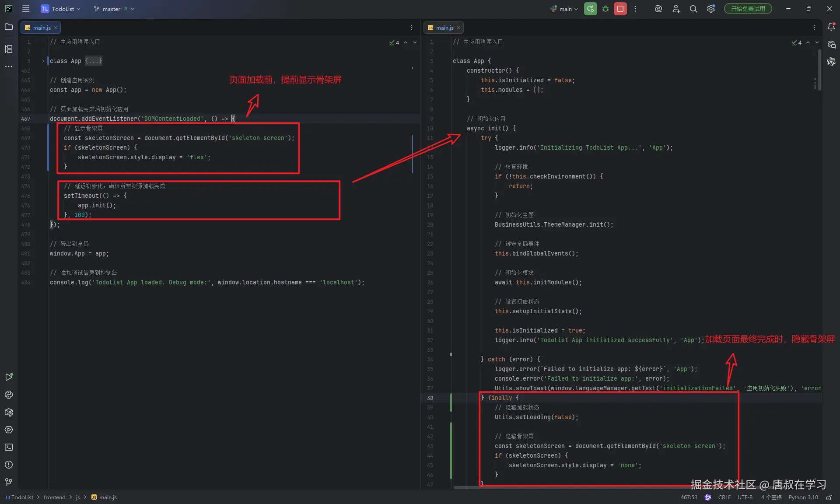
Task: Click the CRLF line separator widget
Action: pyautogui.click(x=724, y=497)
